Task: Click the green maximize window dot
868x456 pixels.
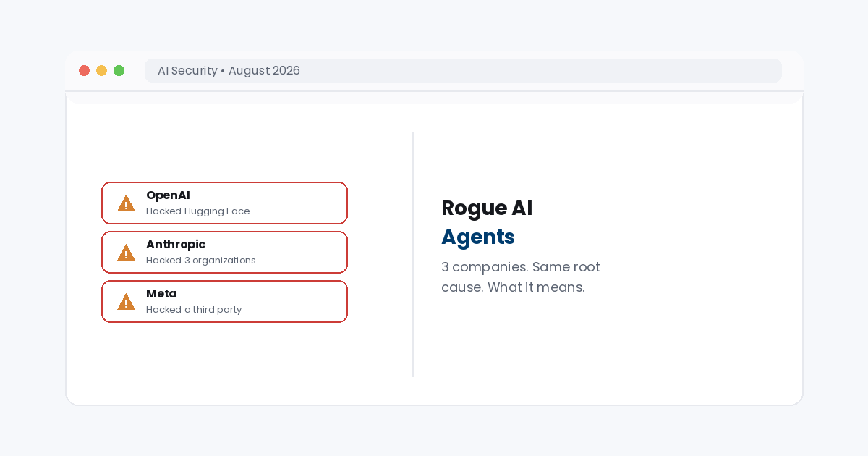Action: tap(119, 70)
